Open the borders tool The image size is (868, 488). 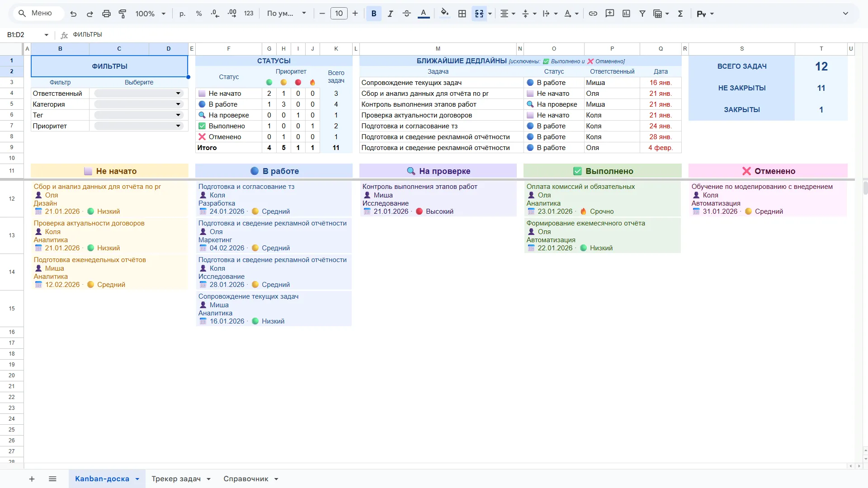coord(462,14)
